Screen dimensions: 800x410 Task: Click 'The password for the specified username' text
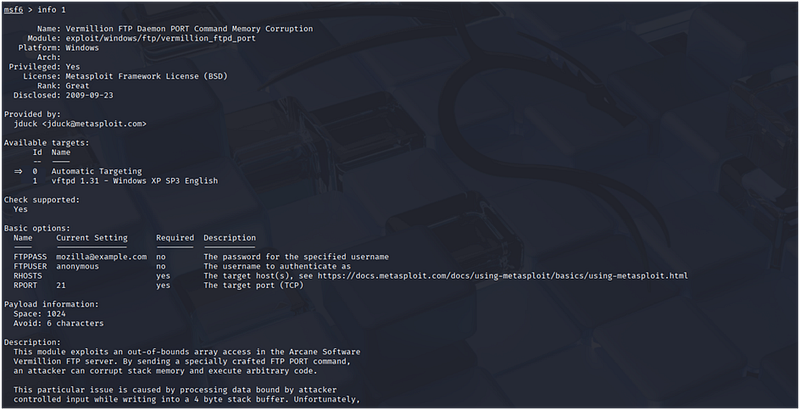(x=296, y=257)
